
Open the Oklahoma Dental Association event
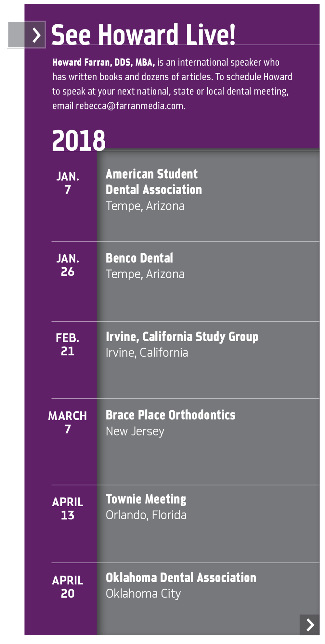click(181, 578)
